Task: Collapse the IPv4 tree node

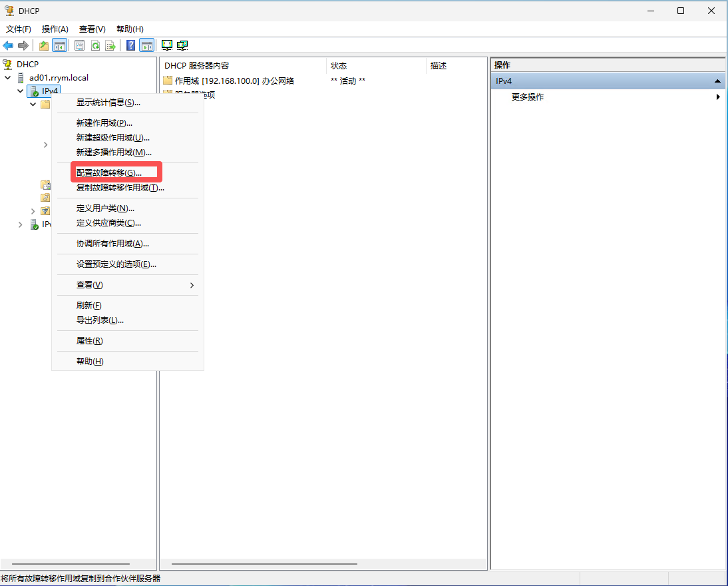Action: pos(21,91)
